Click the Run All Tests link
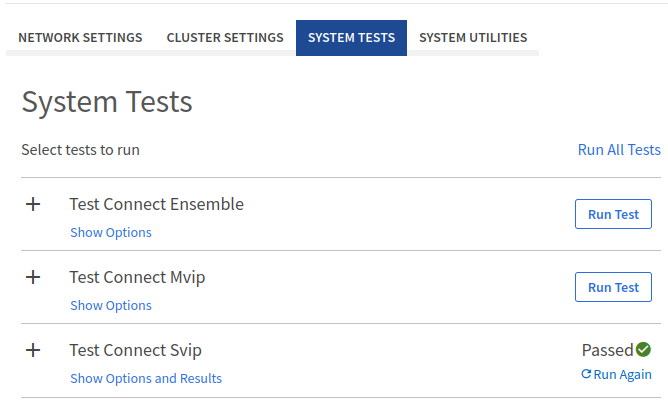Viewport: 668px width, 405px height. pos(619,150)
